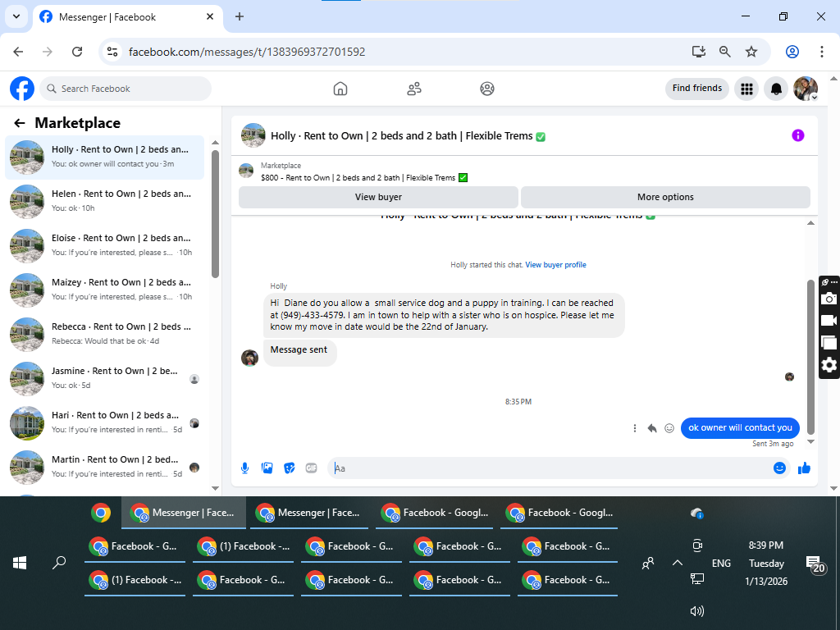This screenshot has width=840, height=630.
Task: Open the zoom magnifier icon in address bar
Action: (x=725, y=52)
